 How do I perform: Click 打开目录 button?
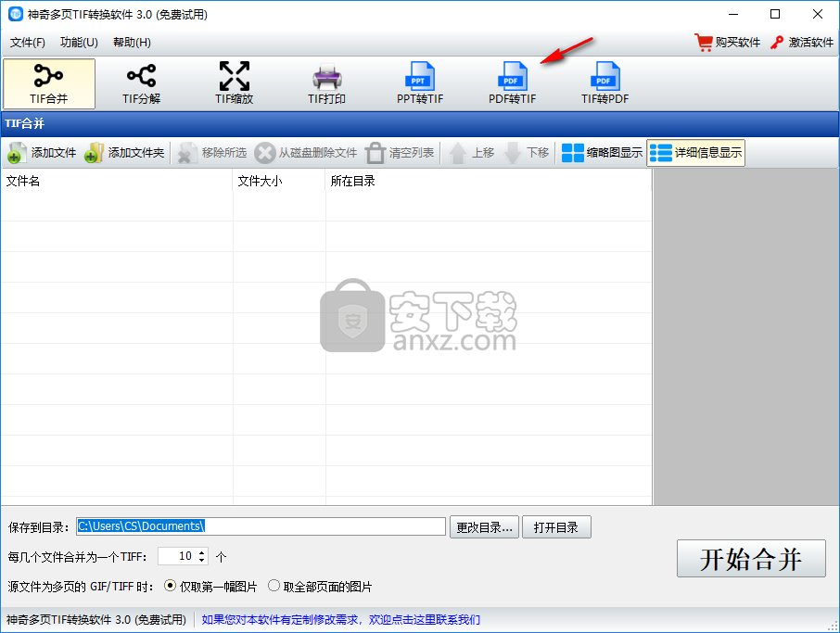tap(556, 527)
